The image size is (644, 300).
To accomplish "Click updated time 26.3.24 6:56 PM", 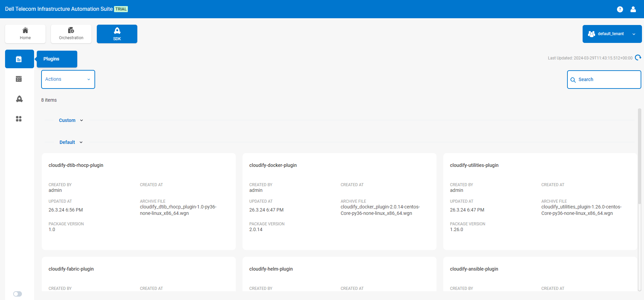I will coord(66,210).
